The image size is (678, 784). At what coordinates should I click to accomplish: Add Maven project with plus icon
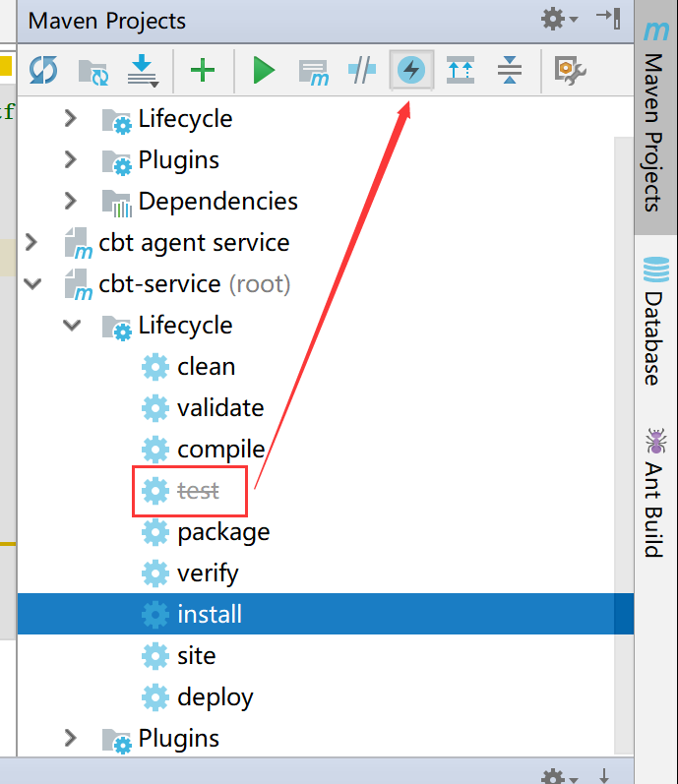[203, 70]
